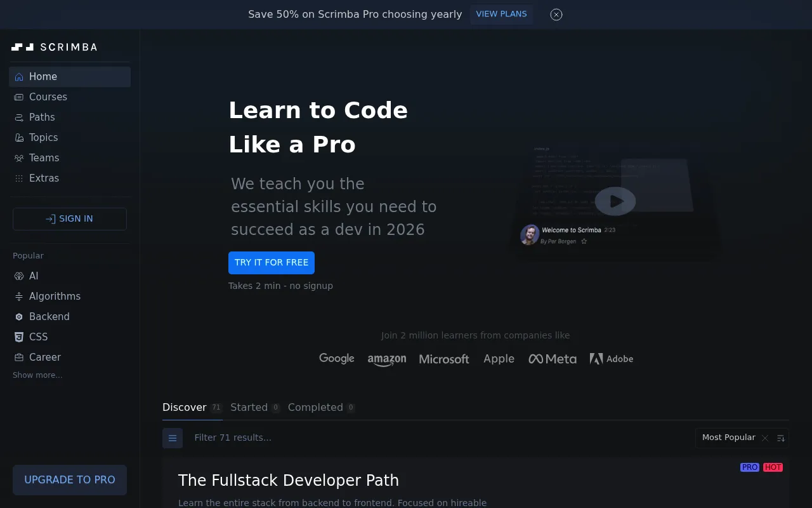Click the Try It For Free button
Screen dimensions: 812x508
click(x=272, y=263)
